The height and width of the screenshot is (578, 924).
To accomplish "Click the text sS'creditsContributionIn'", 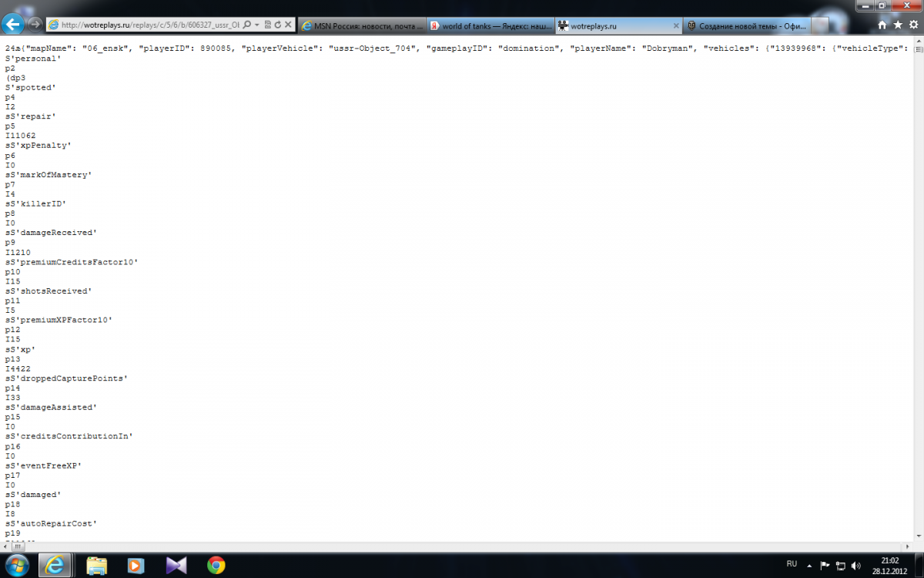I will point(69,436).
